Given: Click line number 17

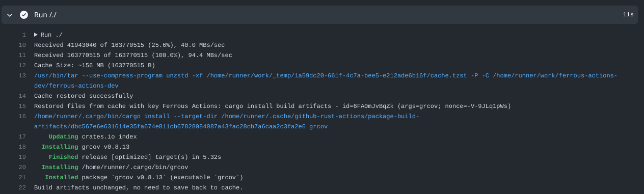Looking at the screenshot, I should pyautogui.click(x=22, y=136).
